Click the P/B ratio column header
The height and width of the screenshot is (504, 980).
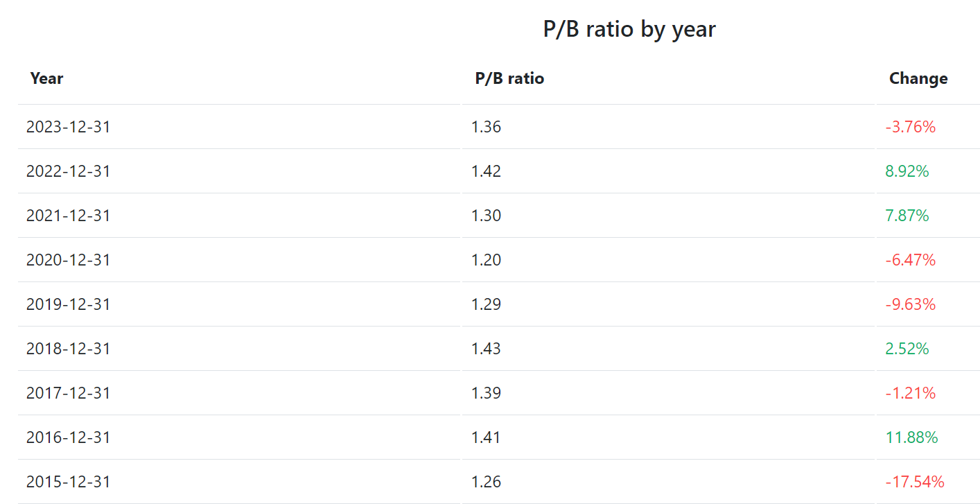pyautogui.click(x=509, y=79)
